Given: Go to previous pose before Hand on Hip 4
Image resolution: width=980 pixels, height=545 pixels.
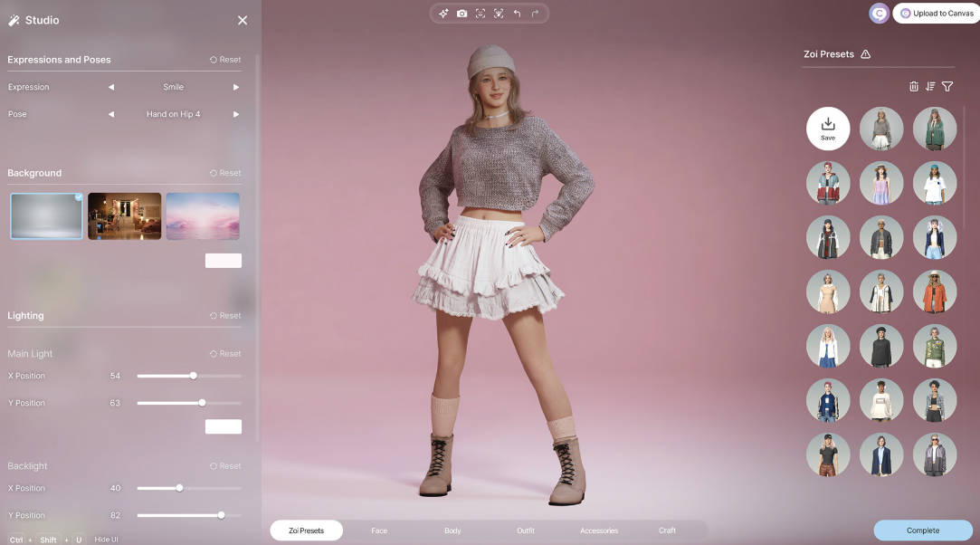Looking at the screenshot, I should [x=111, y=115].
